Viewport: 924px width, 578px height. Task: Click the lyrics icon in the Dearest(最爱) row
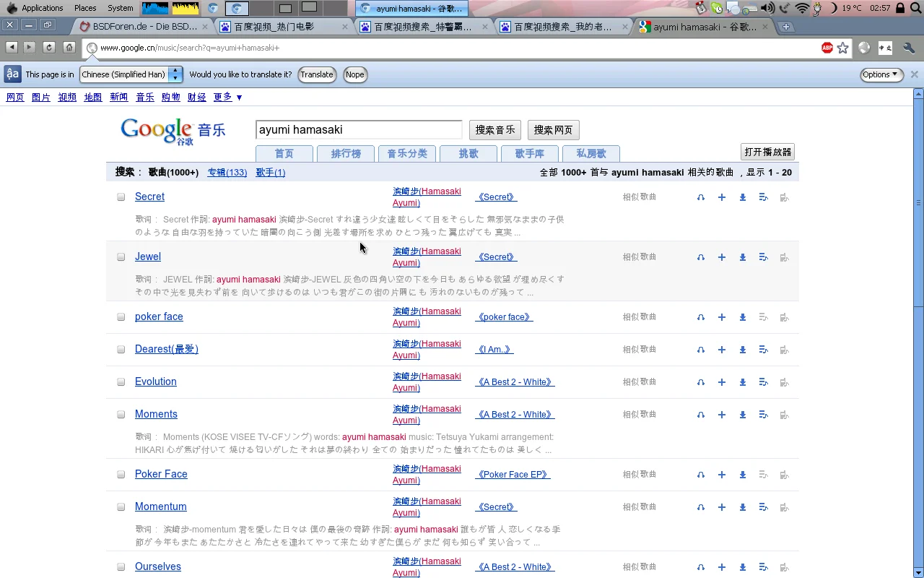[x=763, y=350]
